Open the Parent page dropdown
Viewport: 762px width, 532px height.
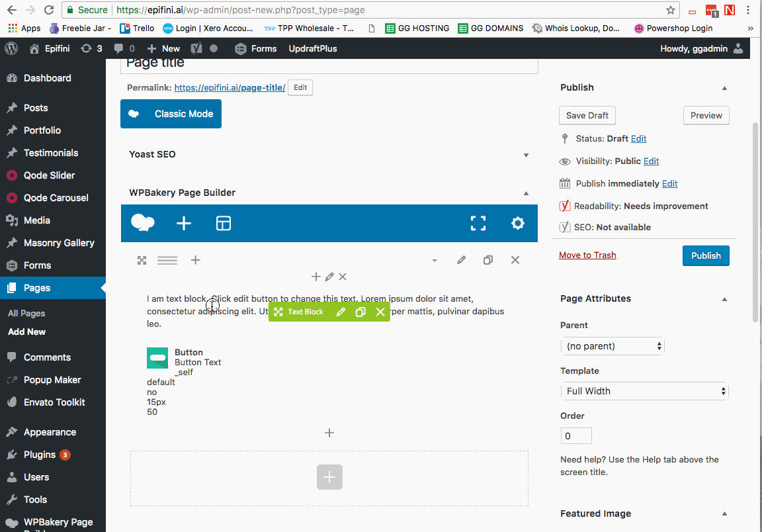[x=612, y=346]
